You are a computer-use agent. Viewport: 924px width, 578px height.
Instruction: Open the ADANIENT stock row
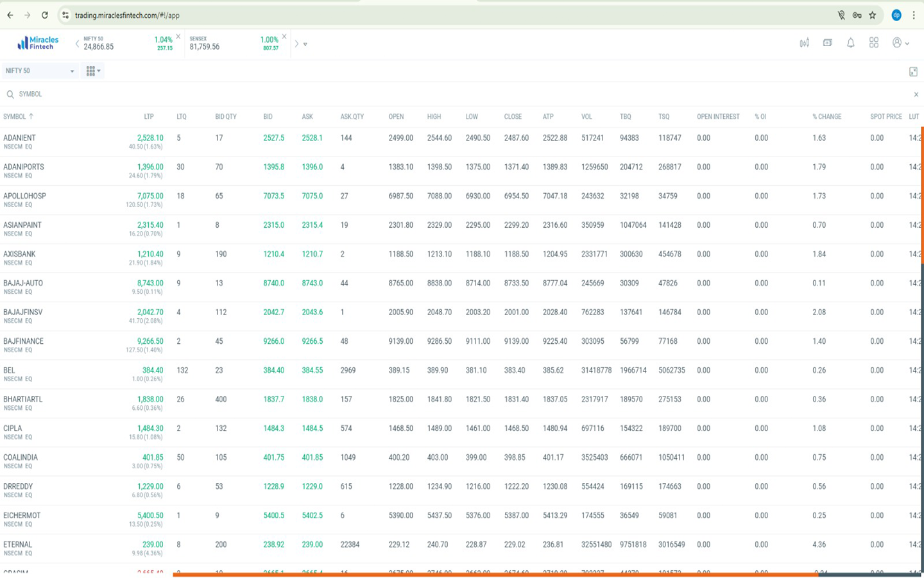tap(20, 138)
